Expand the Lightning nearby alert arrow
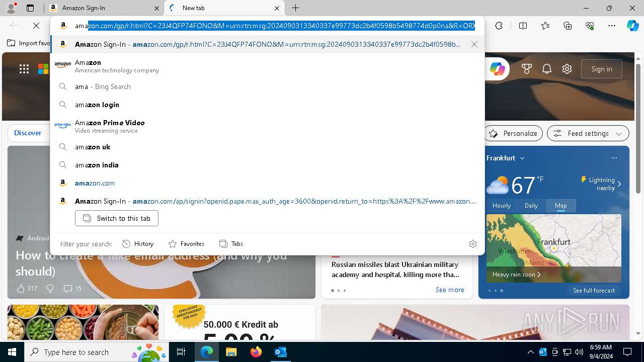Image resolution: width=644 pixels, height=362 pixels. [619, 184]
